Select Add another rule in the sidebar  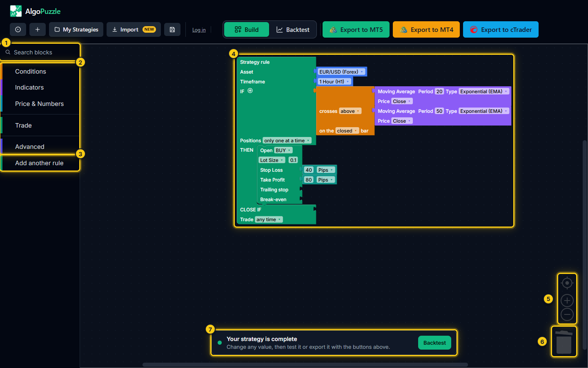tap(40, 163)
